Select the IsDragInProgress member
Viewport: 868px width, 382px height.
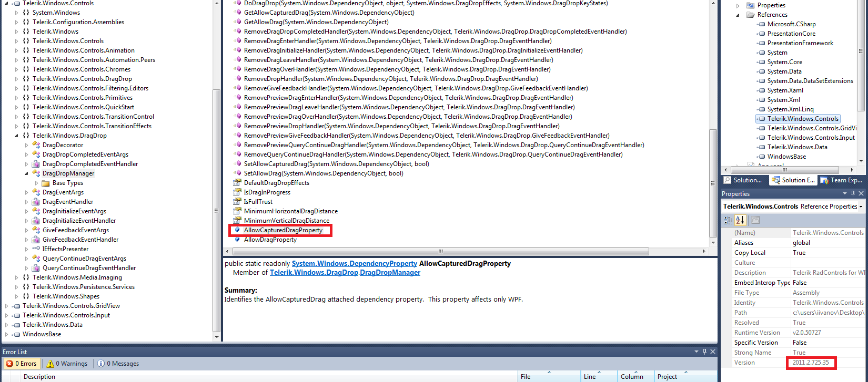267,192
